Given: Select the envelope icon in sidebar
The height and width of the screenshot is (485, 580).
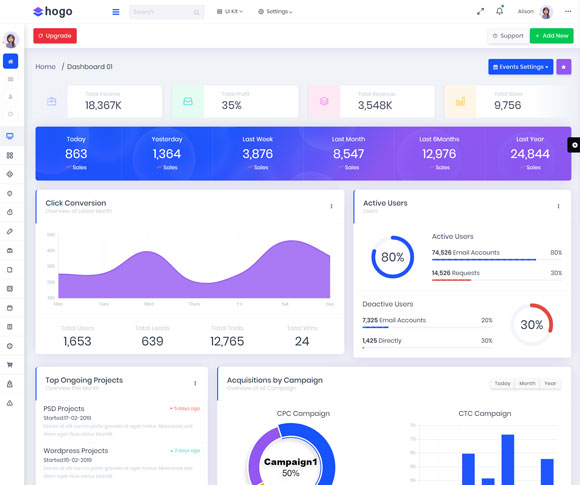Looking at the screenshot, I should point(10,79).
